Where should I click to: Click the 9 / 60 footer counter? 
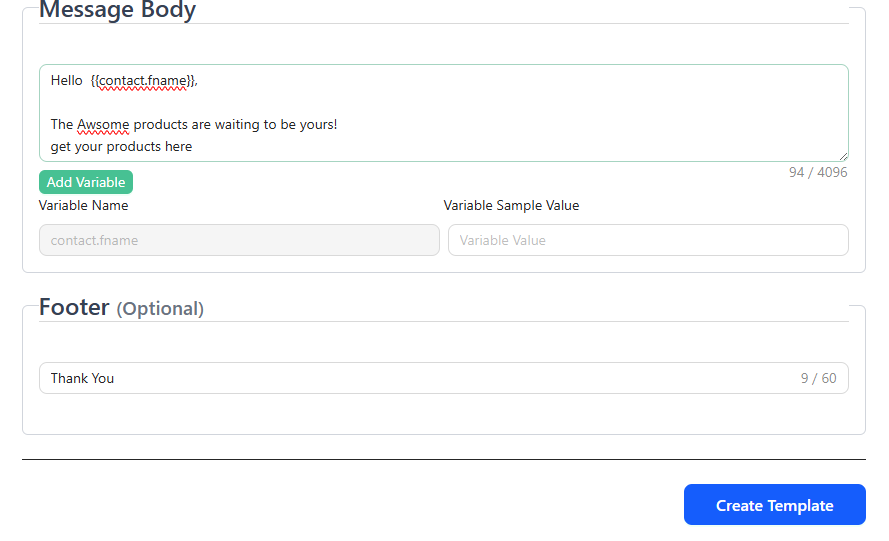818,378
